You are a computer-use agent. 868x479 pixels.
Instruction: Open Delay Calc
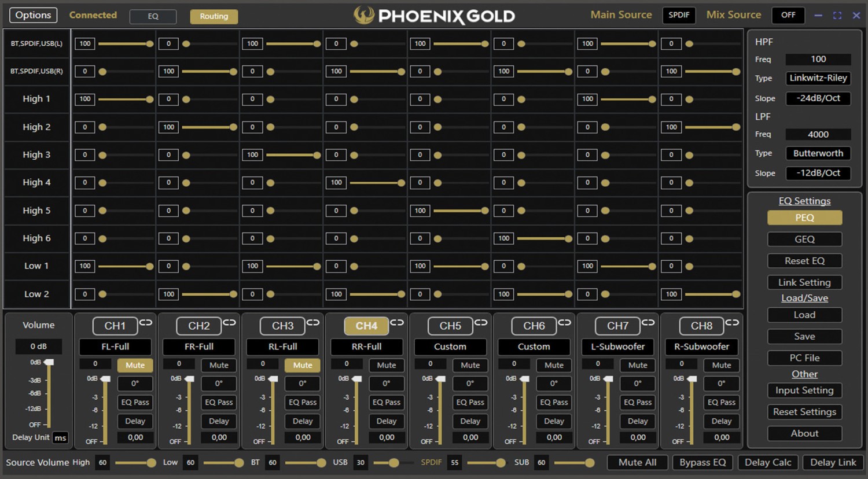click(x=768, y=462)
